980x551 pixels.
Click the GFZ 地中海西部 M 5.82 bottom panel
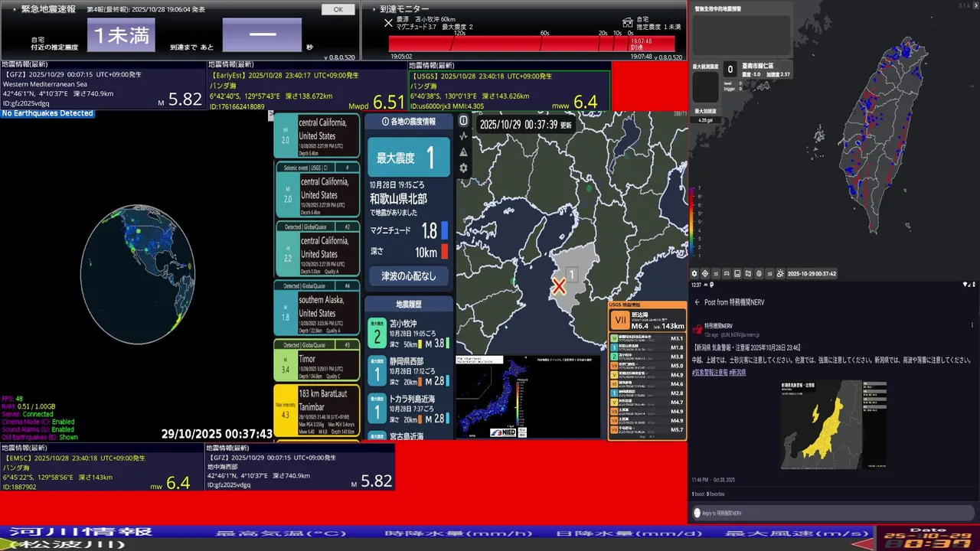(x=300, y=471)
